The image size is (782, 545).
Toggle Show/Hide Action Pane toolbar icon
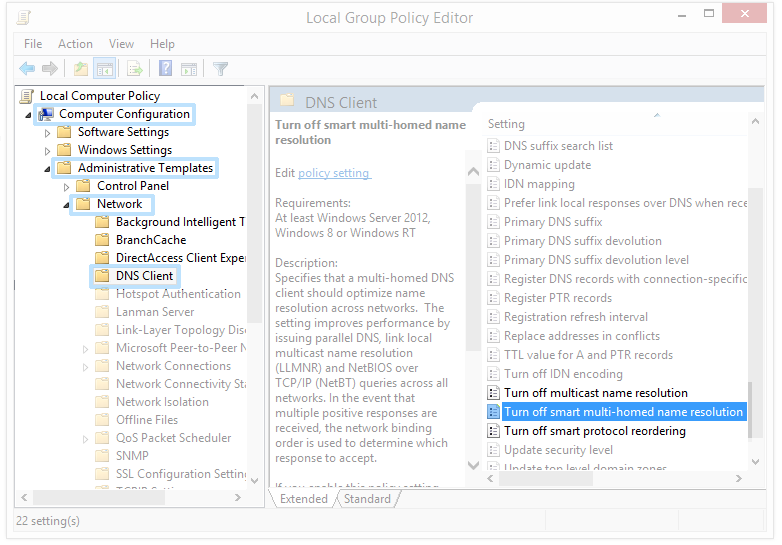(x=189, y=69)
